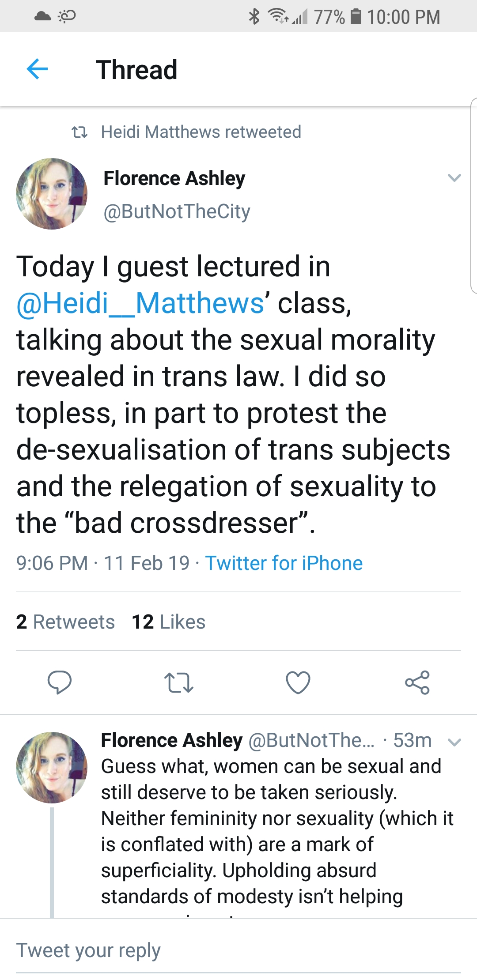Open the @Heidi__Matthews mention link

[140, 303]
